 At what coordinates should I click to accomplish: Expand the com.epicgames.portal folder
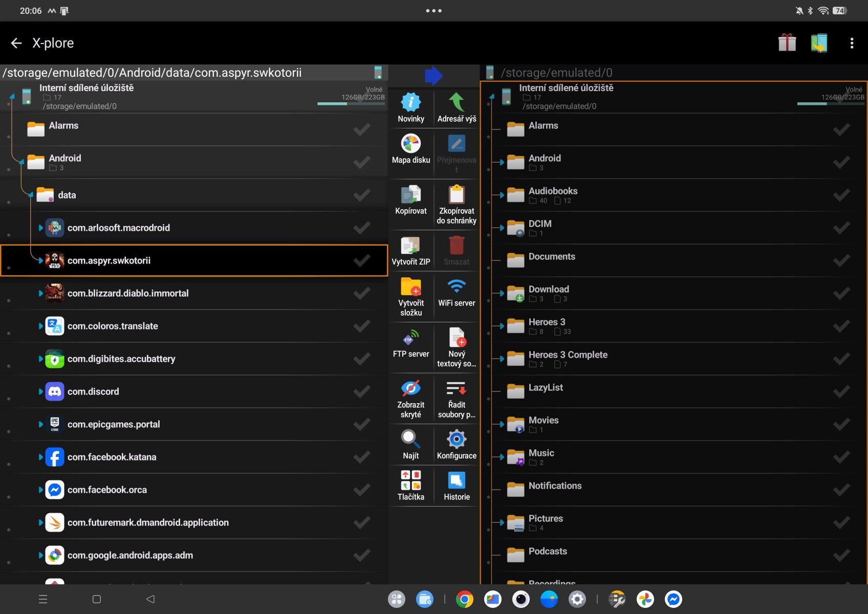point(41,424)
